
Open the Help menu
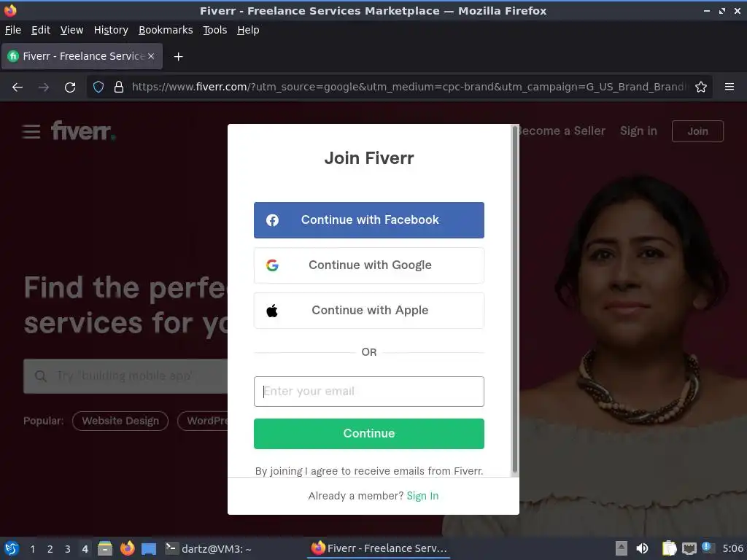point(248,30)
